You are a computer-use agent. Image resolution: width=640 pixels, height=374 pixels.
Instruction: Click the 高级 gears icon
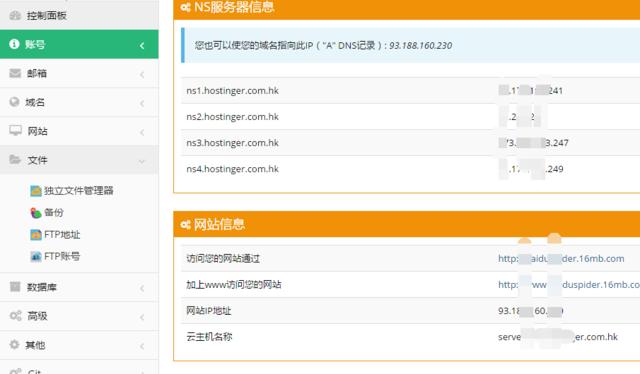[16, 315]
